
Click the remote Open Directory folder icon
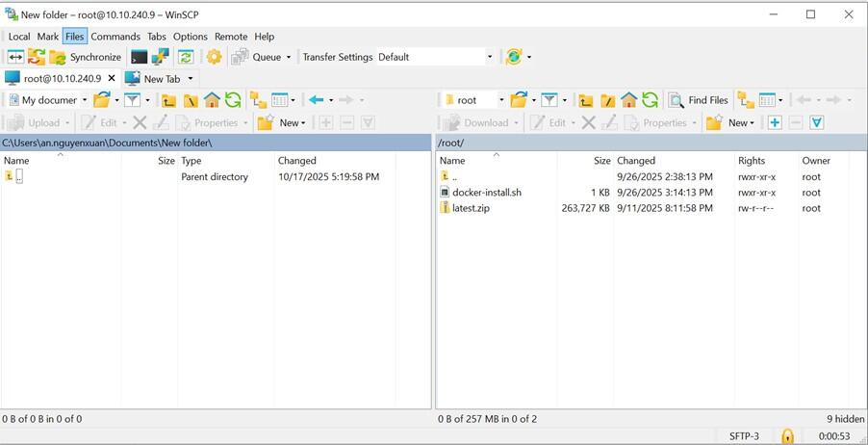coord(519,100)
